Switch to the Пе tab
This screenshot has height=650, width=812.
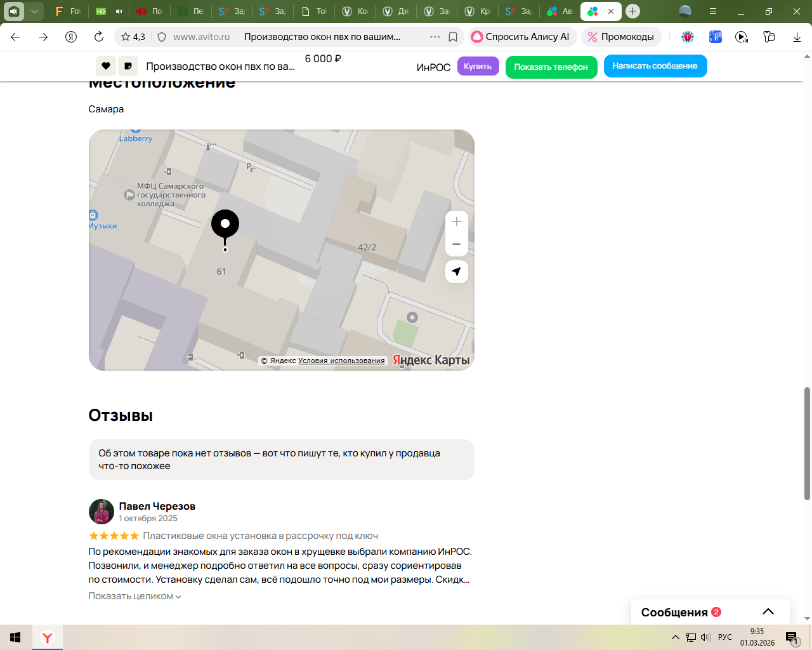[x=190, y=11]
